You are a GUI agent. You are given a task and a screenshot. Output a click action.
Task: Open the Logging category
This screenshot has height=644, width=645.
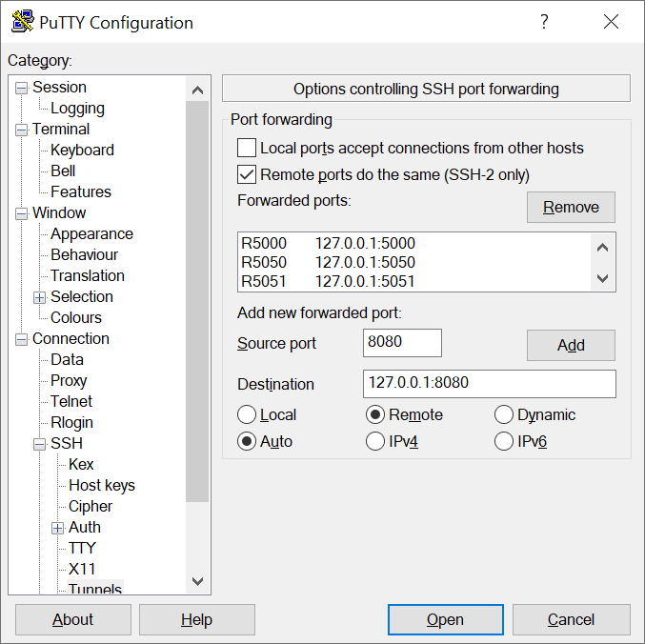point(77,109)
